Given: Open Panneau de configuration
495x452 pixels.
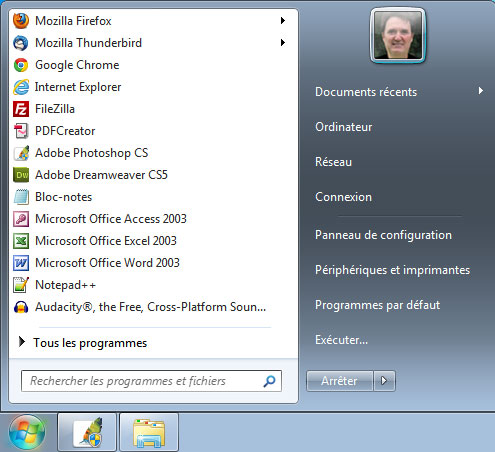Looking at the screenshot, I should [383, 235].
